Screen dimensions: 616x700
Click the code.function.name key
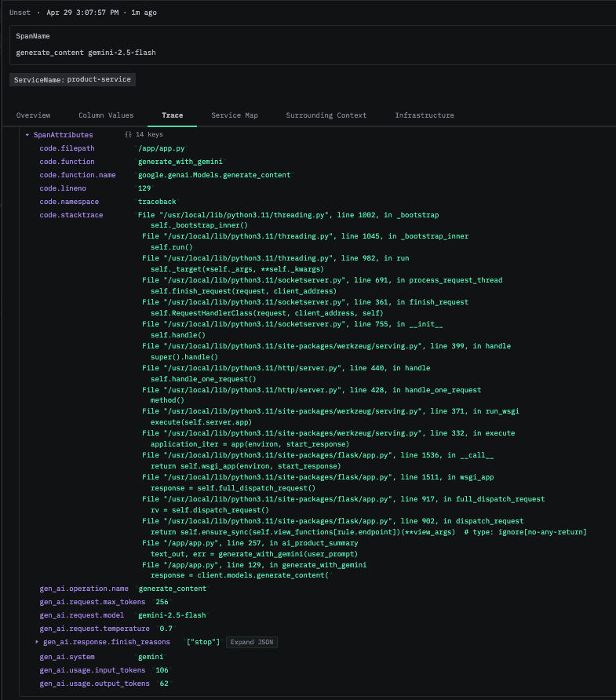(78, 175)
